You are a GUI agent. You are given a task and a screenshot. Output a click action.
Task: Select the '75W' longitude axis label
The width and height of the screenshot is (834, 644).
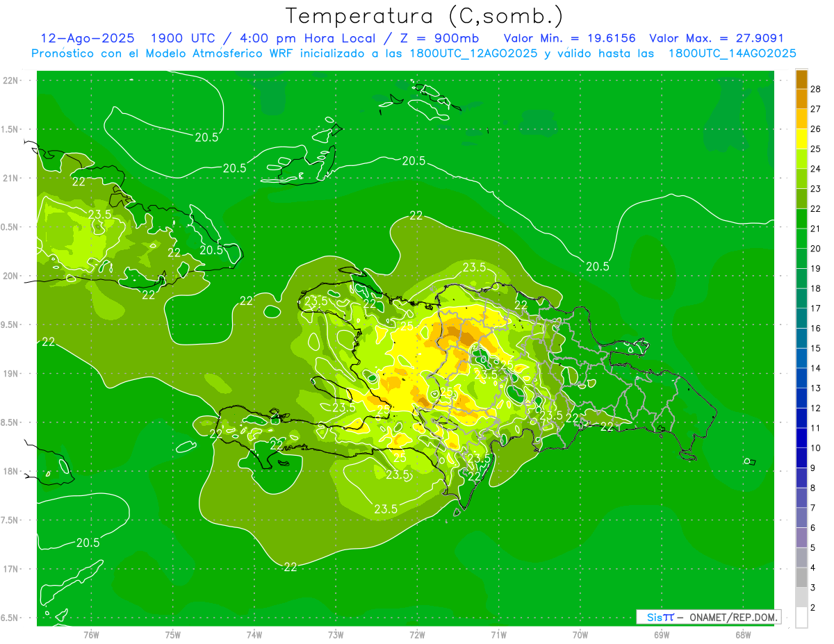pos(173,635)
